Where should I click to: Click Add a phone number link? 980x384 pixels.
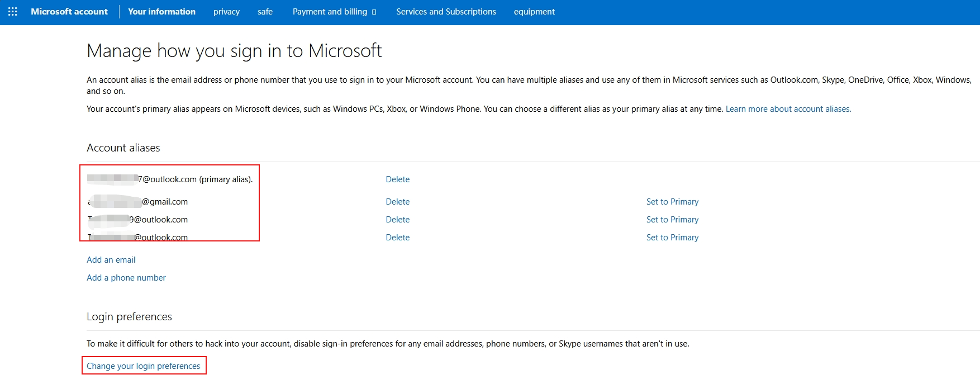126,278
